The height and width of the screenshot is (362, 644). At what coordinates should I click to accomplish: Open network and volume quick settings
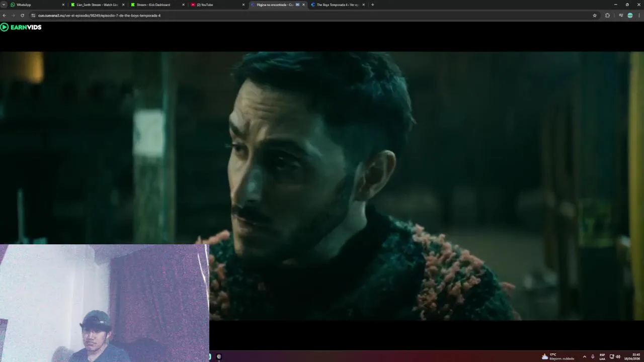click(x=615, y=356)
